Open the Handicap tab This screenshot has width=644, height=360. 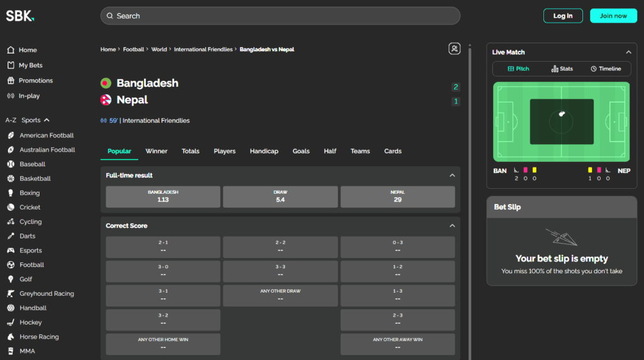264,151
